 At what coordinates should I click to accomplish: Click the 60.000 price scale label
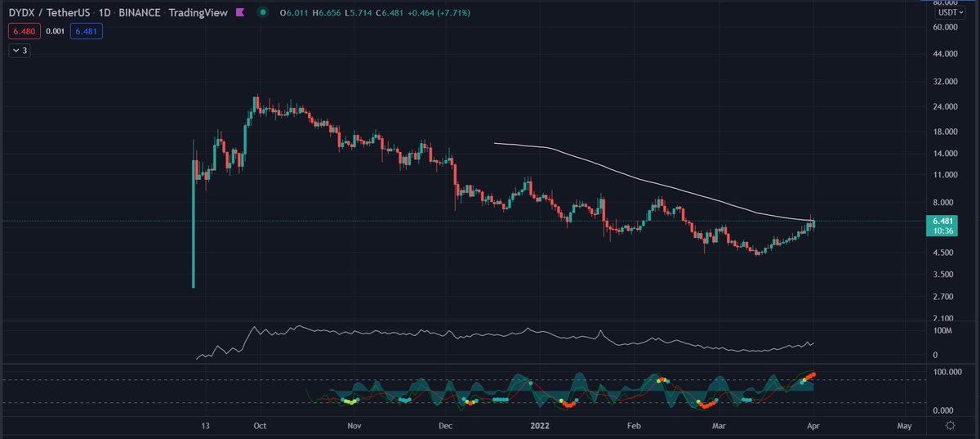[x=946, y=27]
